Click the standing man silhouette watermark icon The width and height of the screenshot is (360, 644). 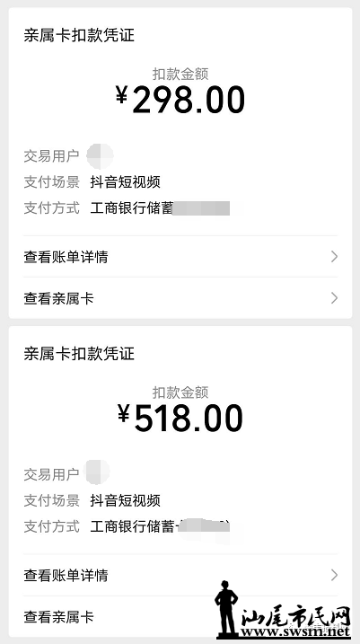click(226, 609)
